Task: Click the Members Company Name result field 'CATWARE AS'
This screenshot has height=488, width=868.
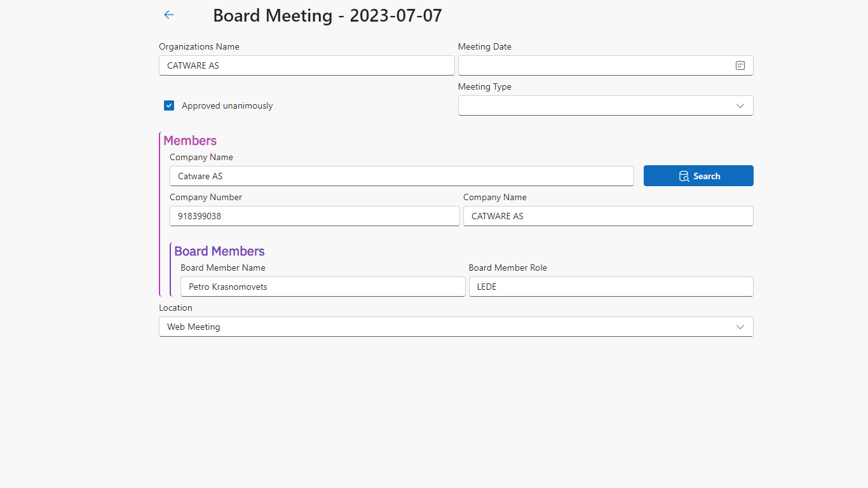Action: coord(607,216)
